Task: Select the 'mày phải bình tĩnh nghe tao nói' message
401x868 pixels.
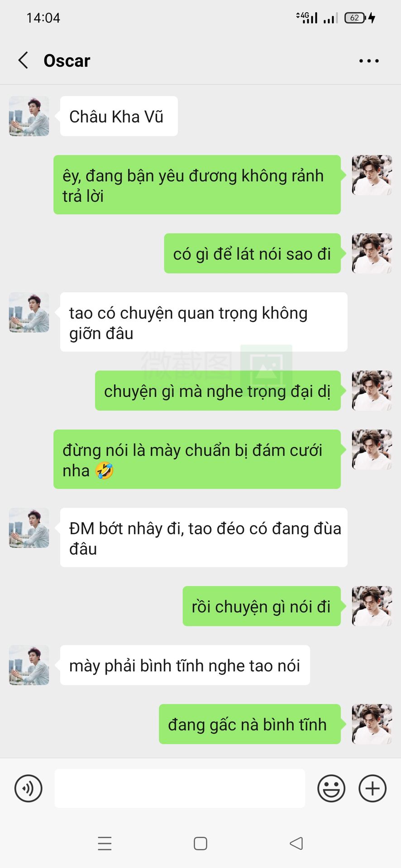Action: coord(185,665)
